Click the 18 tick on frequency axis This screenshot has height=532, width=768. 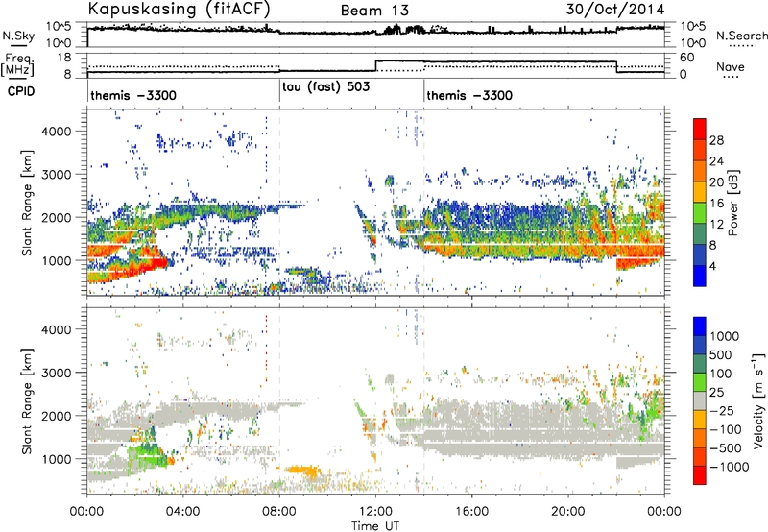[x=64, y=58]
